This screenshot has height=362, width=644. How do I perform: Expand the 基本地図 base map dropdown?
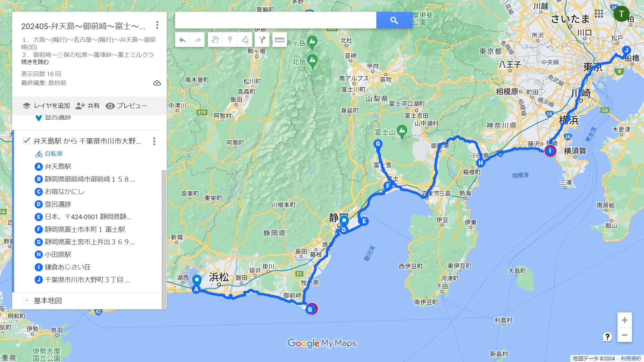point(27,301)
